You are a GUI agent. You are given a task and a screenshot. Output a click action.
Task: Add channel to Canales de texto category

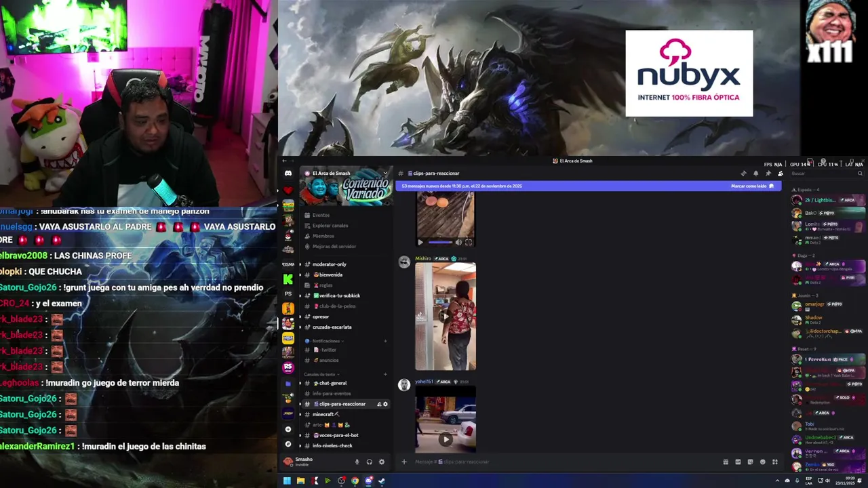tap(385, 374)
